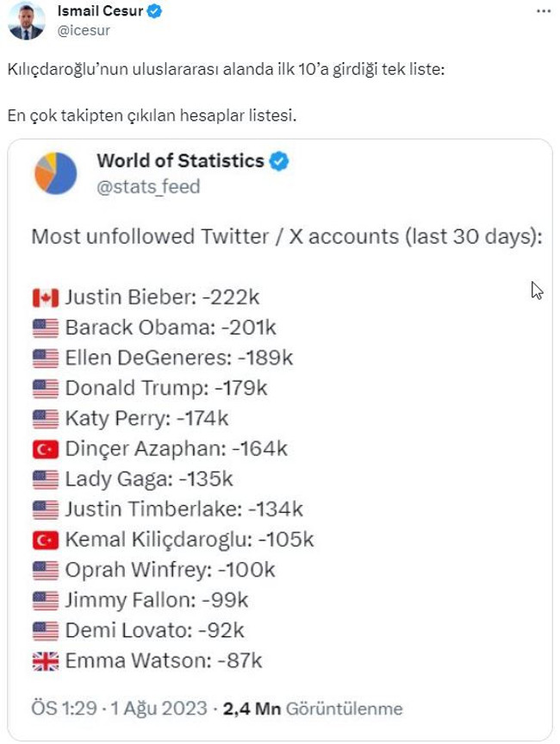View the 2,4 Mn Görüntülenme count
Screen dimensions: 560x744
pos(313,709)
